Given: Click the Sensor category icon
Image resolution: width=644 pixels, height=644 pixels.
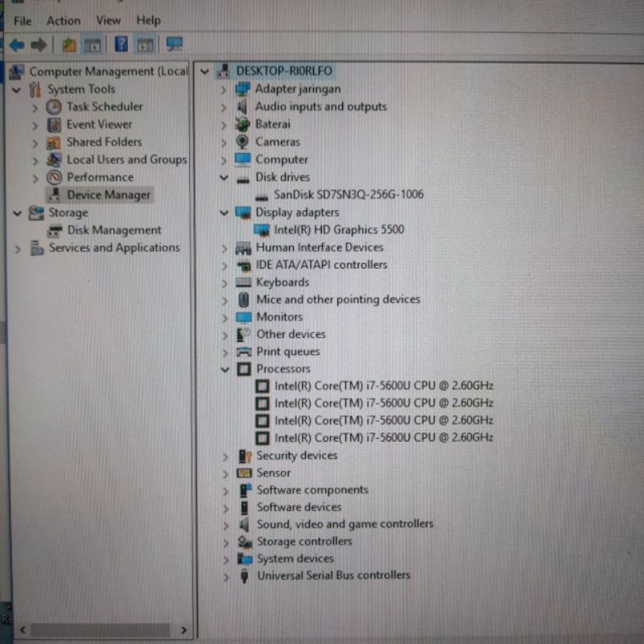Looking at the screenshot, I should pos(245,473).
